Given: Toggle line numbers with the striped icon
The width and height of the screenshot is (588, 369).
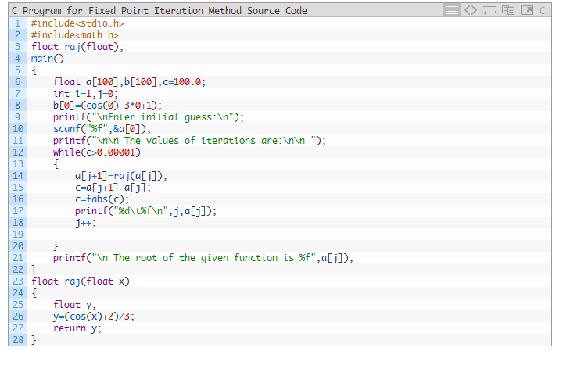Looking at the screenshot, I should 452,10.
